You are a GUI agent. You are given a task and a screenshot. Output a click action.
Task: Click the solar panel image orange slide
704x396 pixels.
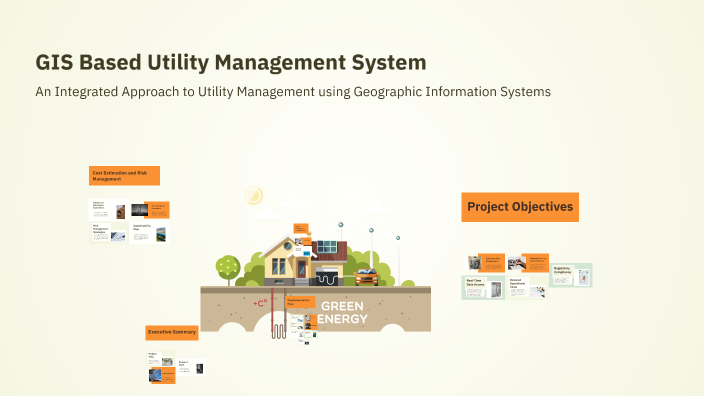[162, 375]
